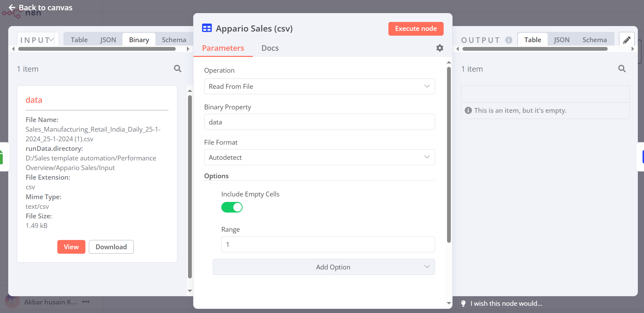Click the Appario Sales spreadsheet node icon
The height and width of the screenshot is (313, 644).
tap(207, 28)
